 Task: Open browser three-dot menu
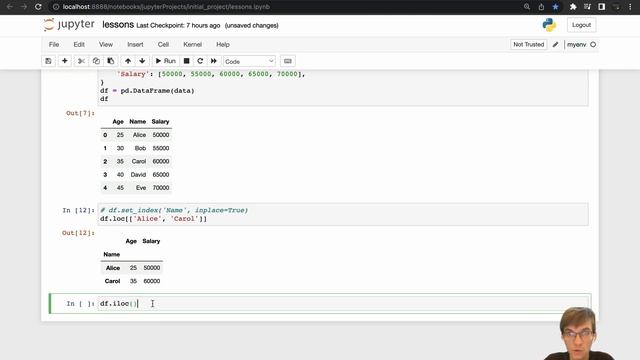(630, 7)
